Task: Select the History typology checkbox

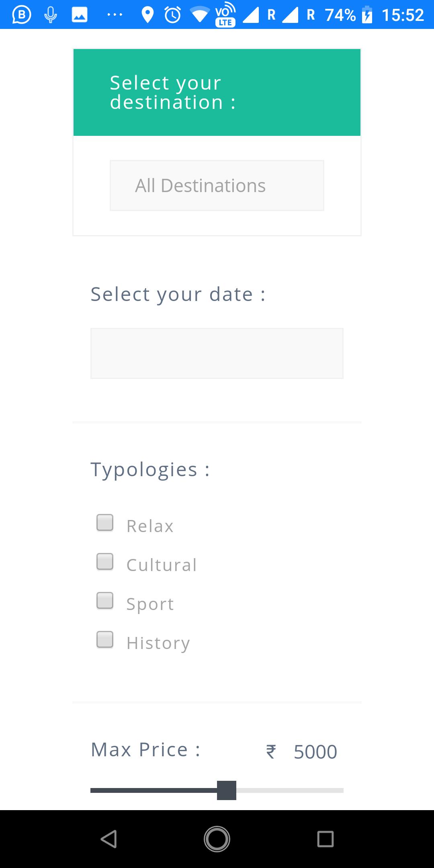Action: (105, 640)
